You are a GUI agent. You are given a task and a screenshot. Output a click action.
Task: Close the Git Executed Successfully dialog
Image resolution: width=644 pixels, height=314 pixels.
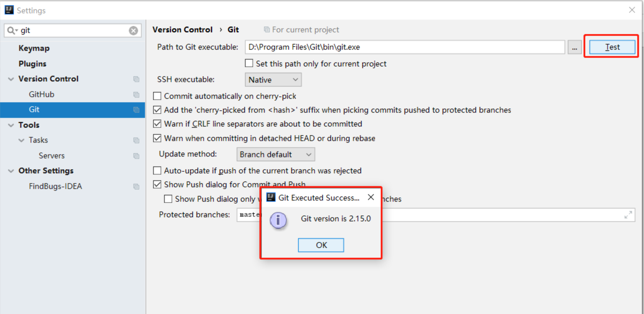click(371, 197)
